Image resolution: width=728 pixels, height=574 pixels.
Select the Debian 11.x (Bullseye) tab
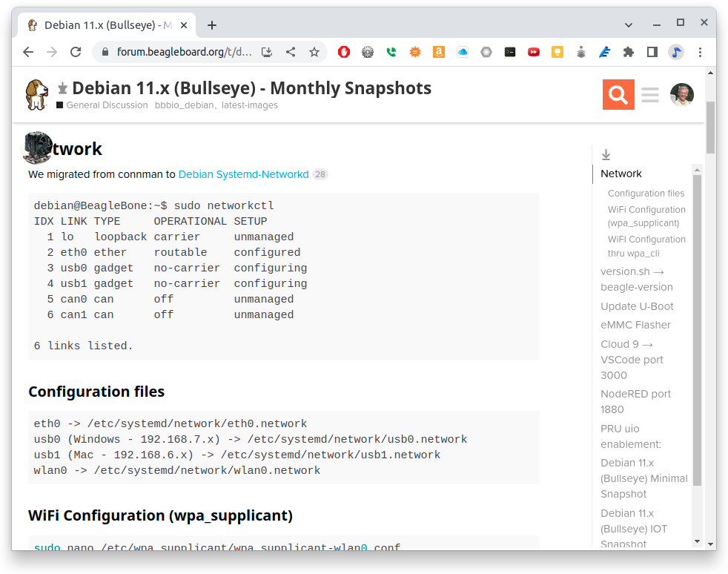pyautogui.click(x=104, y=25)
